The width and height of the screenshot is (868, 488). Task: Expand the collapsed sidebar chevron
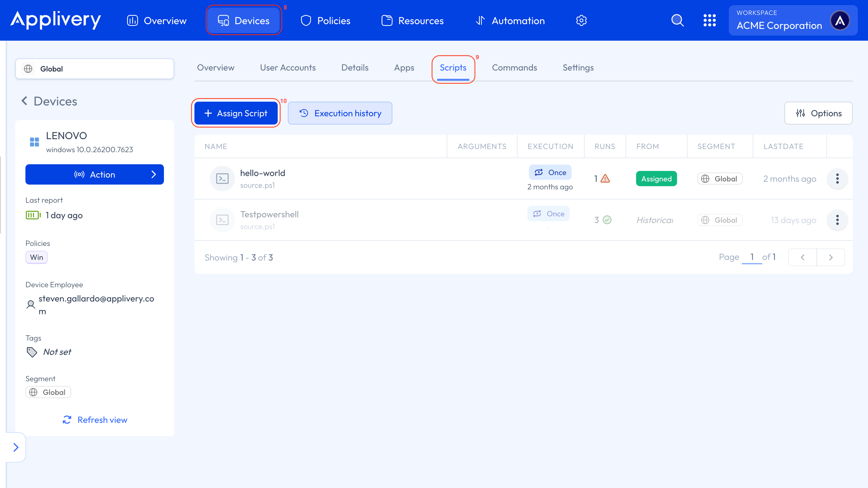[16, 447]
